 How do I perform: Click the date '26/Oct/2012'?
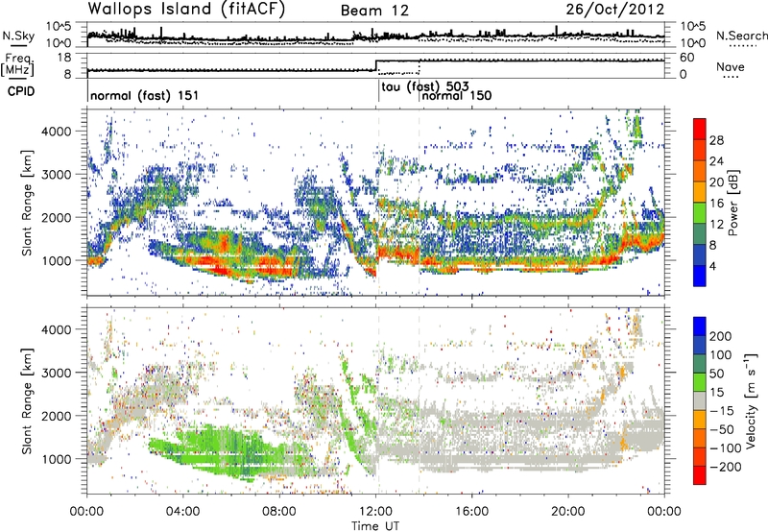click(615, 10)
